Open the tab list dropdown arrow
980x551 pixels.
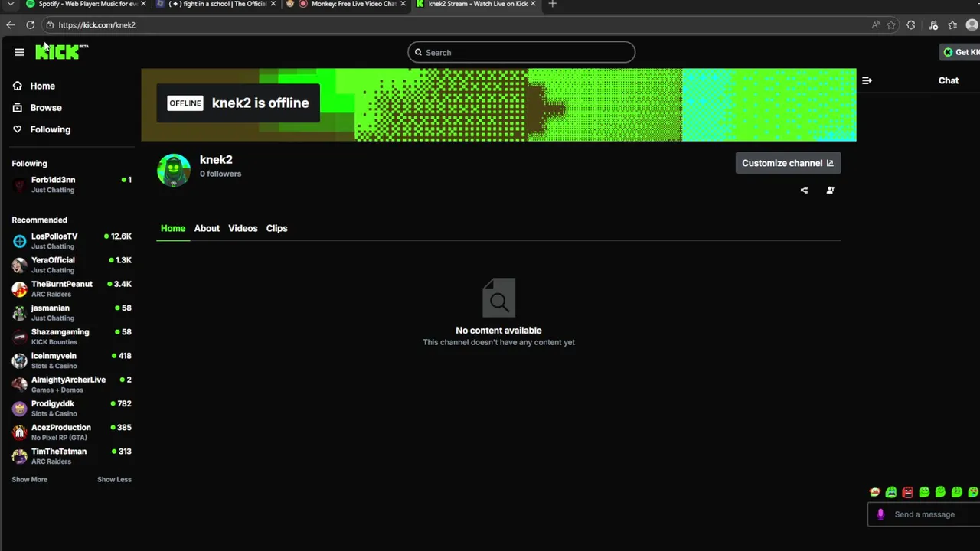[x=11, y=4]
